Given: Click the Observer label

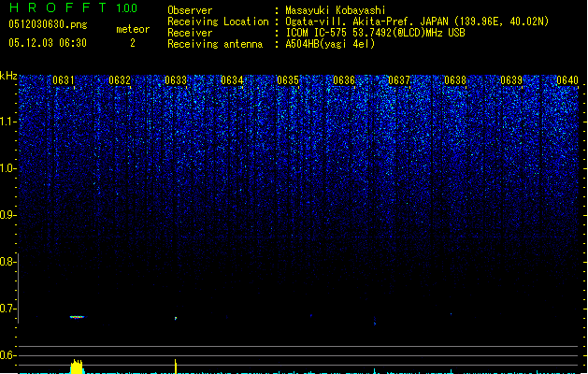Looking at the screenshot, I should pyautogui.click(x=190, y=10).
